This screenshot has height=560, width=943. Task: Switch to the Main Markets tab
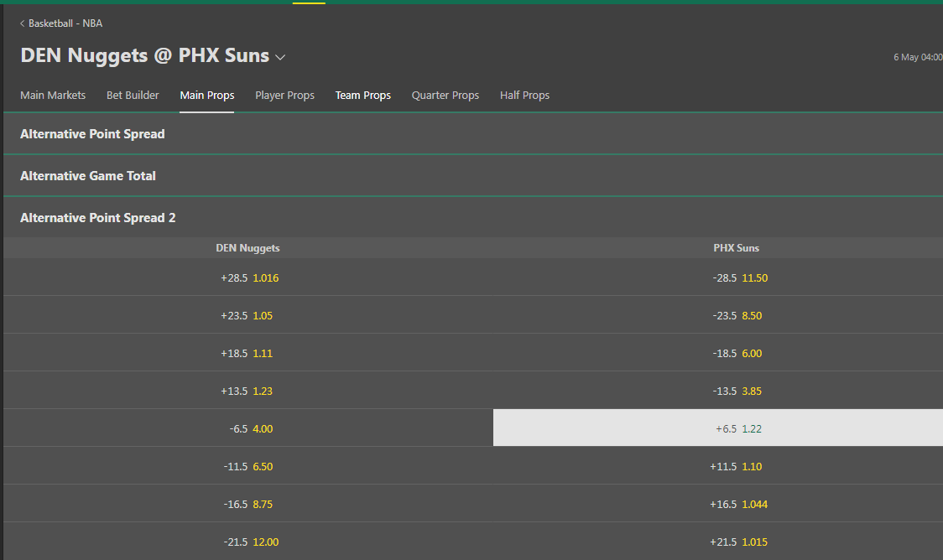(53, 95)
